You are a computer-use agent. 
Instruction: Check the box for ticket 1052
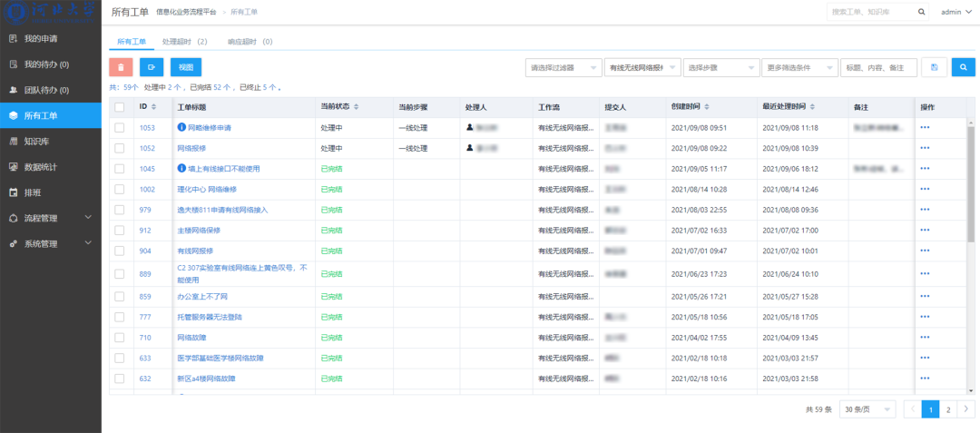(x=120, y=148)
